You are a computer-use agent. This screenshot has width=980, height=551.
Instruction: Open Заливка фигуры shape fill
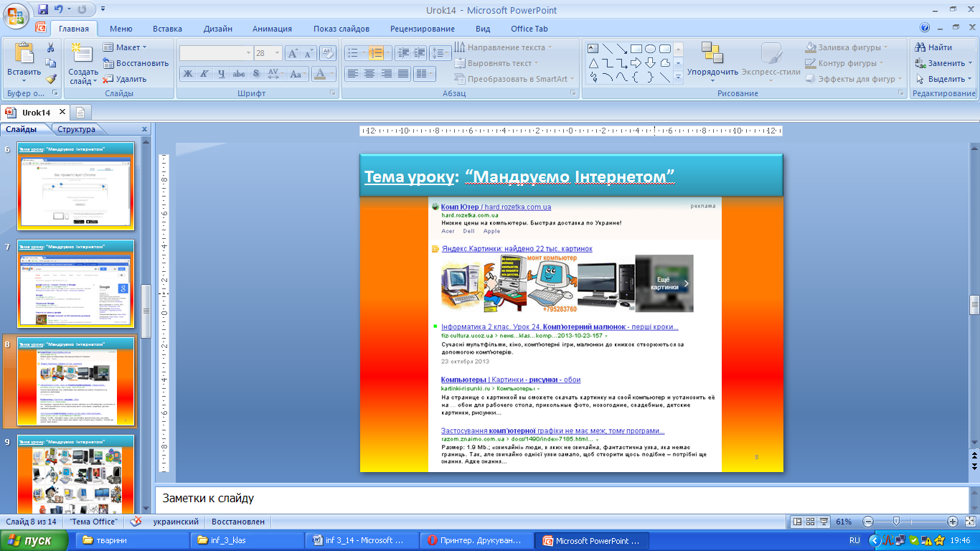pos(847,47)
